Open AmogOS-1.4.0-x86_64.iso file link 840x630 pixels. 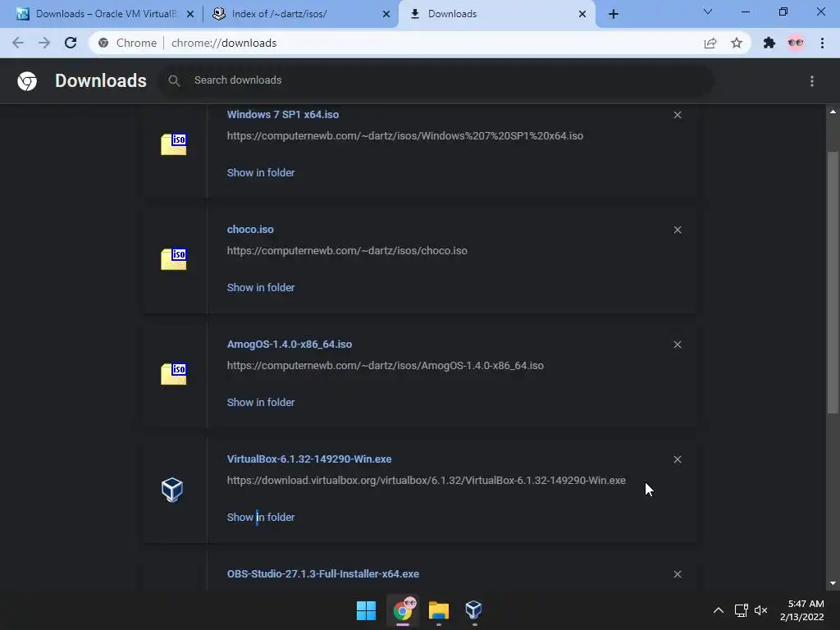[x=290, y=345]
